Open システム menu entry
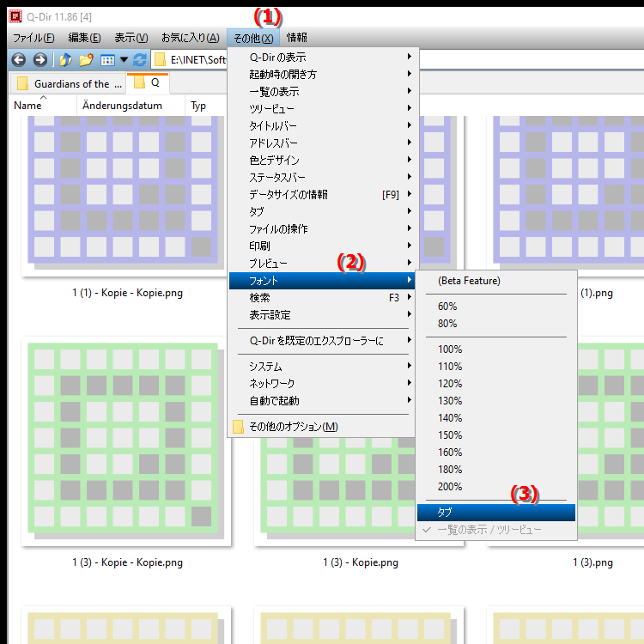Image resolution: width=644 pixels, height=644 pixels. 322,366
